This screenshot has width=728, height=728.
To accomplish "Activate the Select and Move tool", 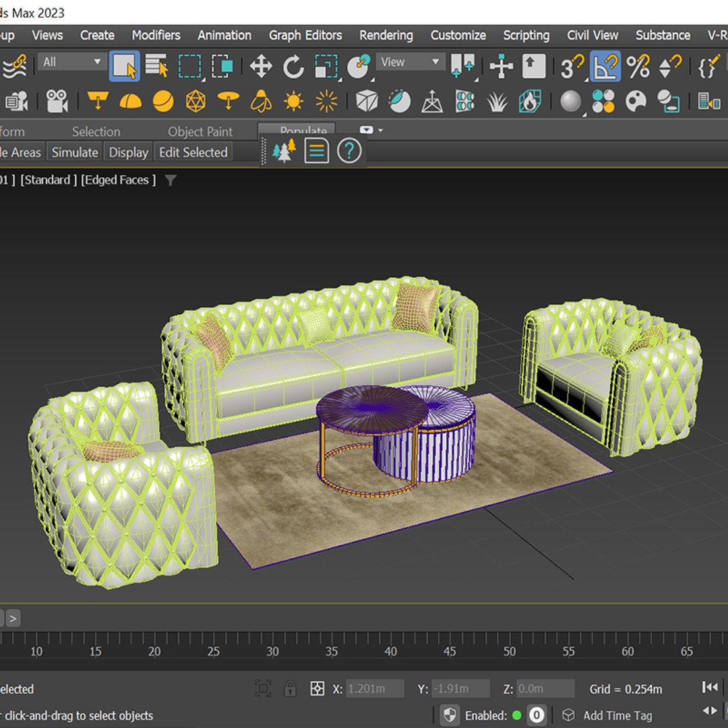I will coord(261,66).
